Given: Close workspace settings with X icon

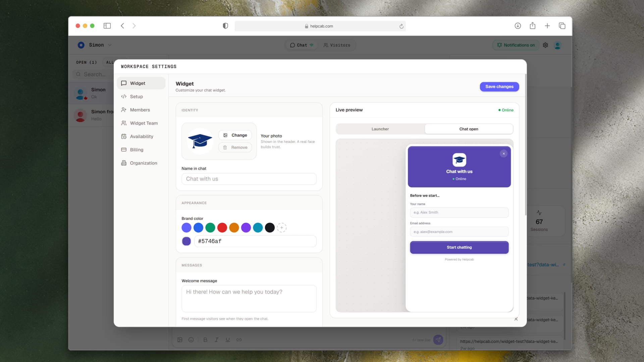Looking at the screenshot, I should point(516,319).
